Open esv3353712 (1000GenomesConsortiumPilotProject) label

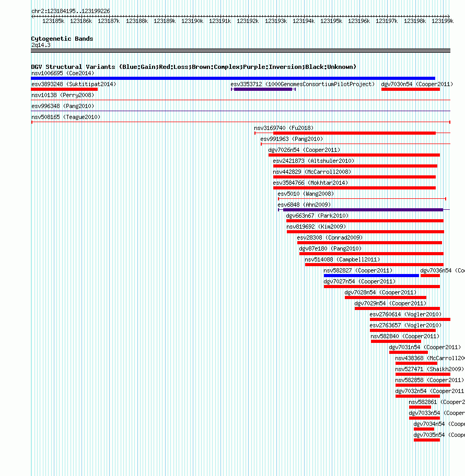coord(303,84)
